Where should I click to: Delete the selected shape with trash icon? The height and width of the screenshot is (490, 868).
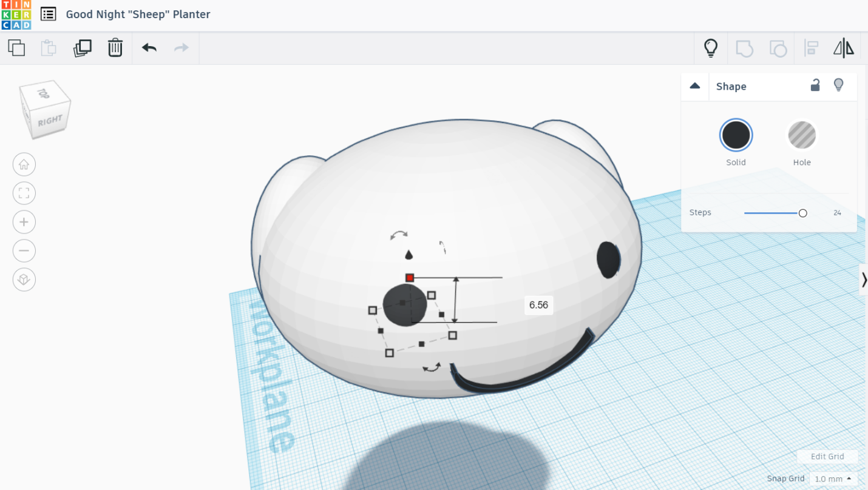coord(115,47)
